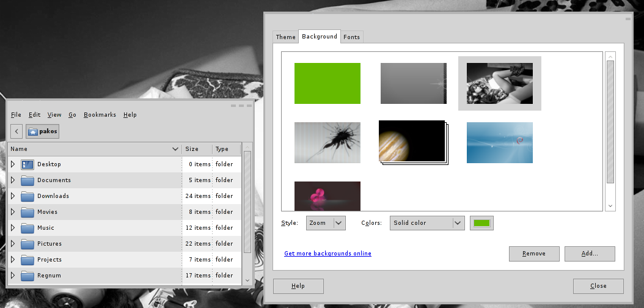Click the '24 items' size cell
Image resolution: width=644 pixels, height=308 pixels.
coord(198,196)
